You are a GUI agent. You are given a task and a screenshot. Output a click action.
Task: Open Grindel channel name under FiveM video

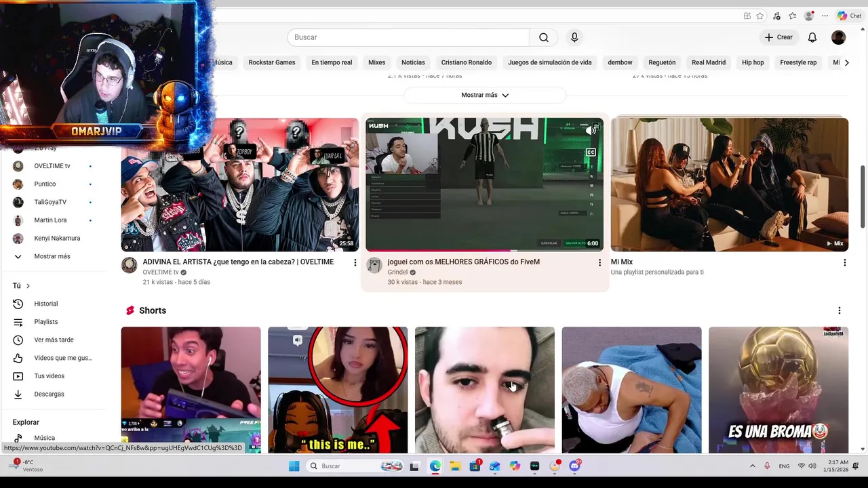point(397,272)
